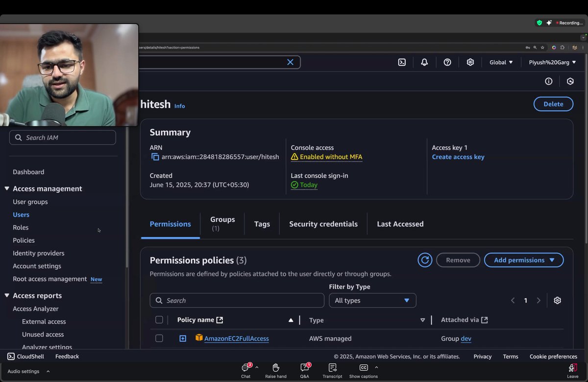Open Chat in meeting toolbar
The image size is (588, 382).
click(x=246, y=371)
